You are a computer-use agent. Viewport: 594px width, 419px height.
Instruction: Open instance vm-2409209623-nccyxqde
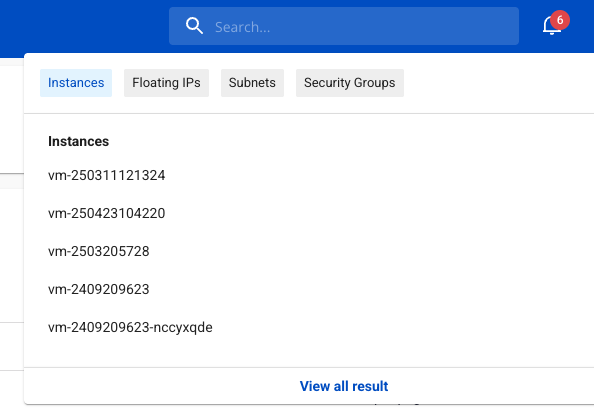click(x=130, y=327)
